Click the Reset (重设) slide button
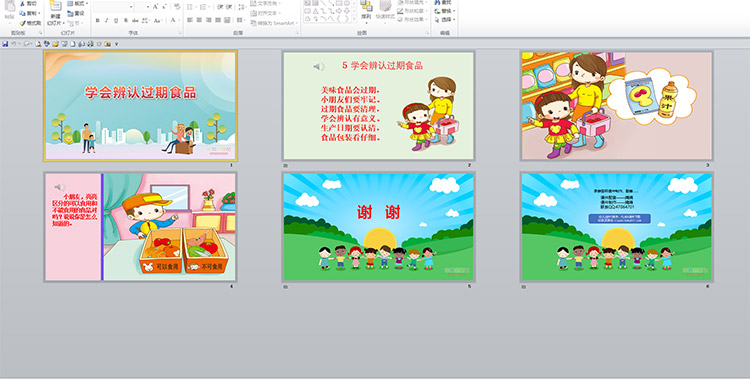 click(x=76, y=13)
